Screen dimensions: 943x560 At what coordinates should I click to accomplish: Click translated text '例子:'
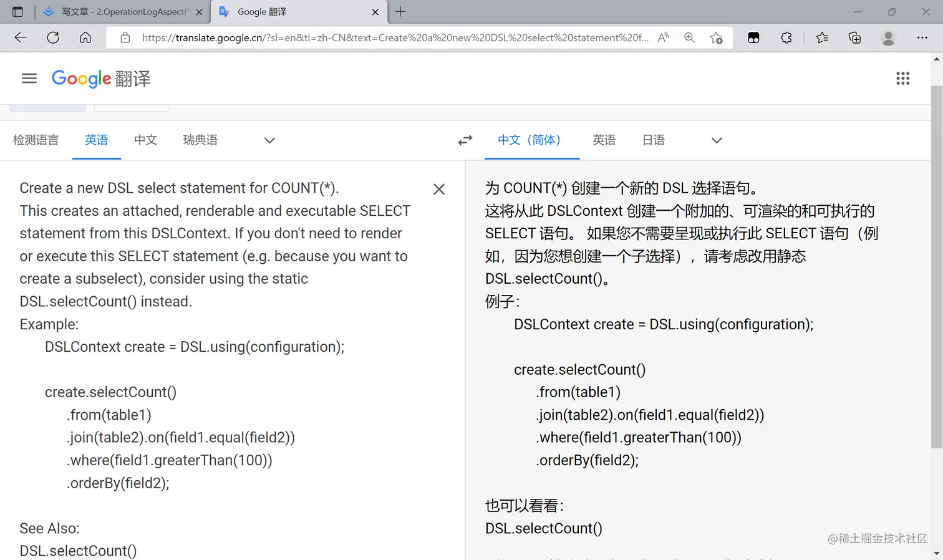click(503, 302)
